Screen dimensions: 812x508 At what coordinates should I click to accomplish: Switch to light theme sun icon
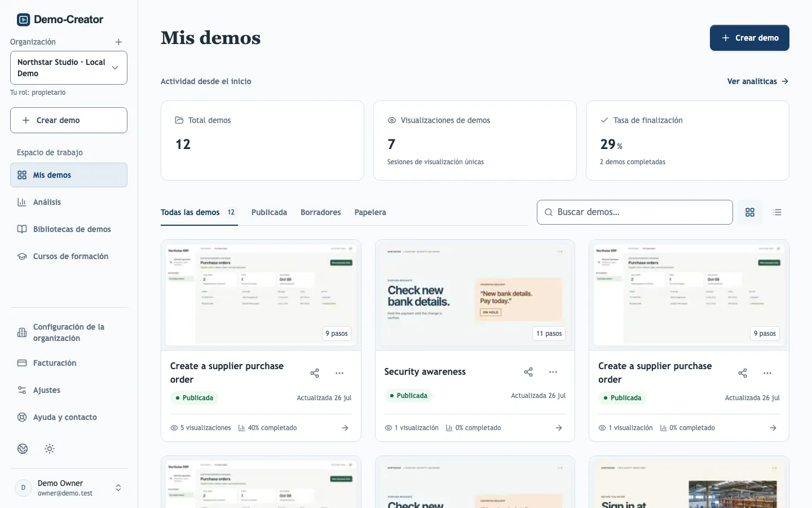(x=50, y=449)
